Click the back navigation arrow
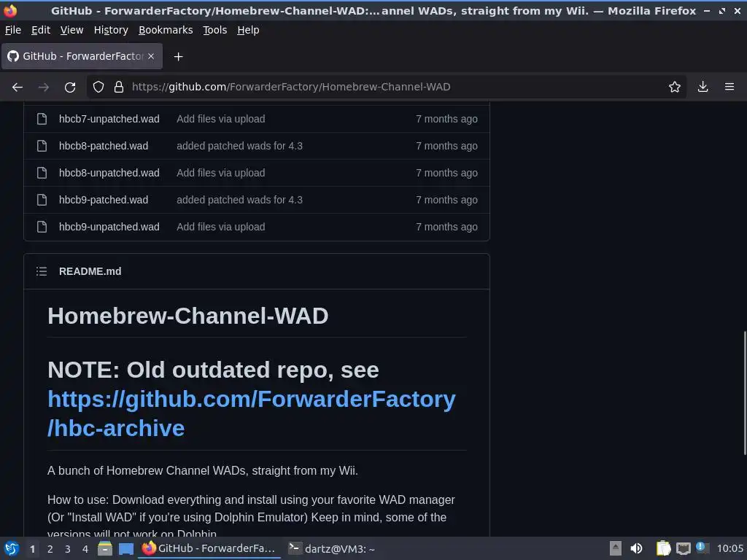The height and width of the screenshot is (560, 747). [18, 87]
